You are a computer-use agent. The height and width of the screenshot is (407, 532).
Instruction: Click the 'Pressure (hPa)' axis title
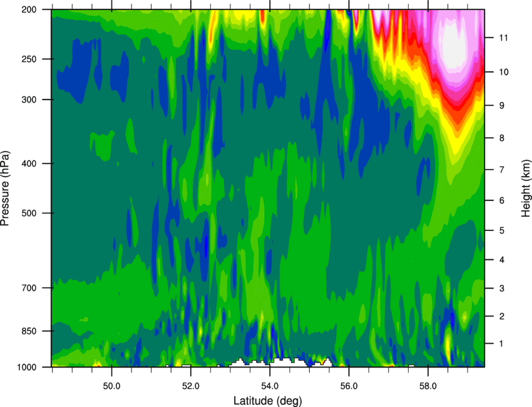[x=5, y=188]
